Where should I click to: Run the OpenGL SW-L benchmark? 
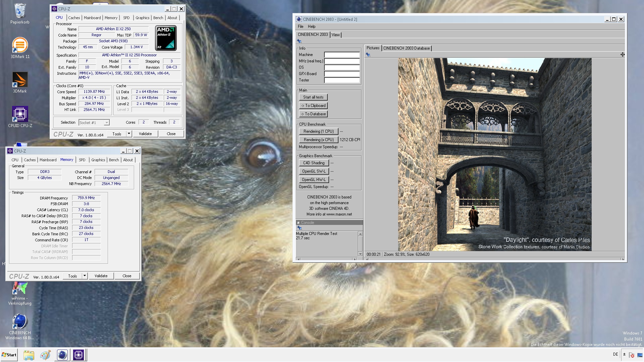coord(314,171)
